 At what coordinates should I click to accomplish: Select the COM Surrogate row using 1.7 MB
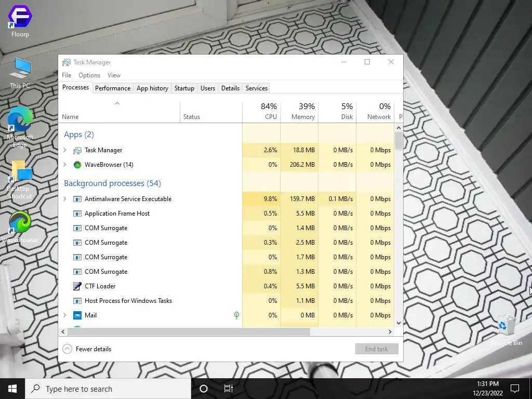coord(227,257)
